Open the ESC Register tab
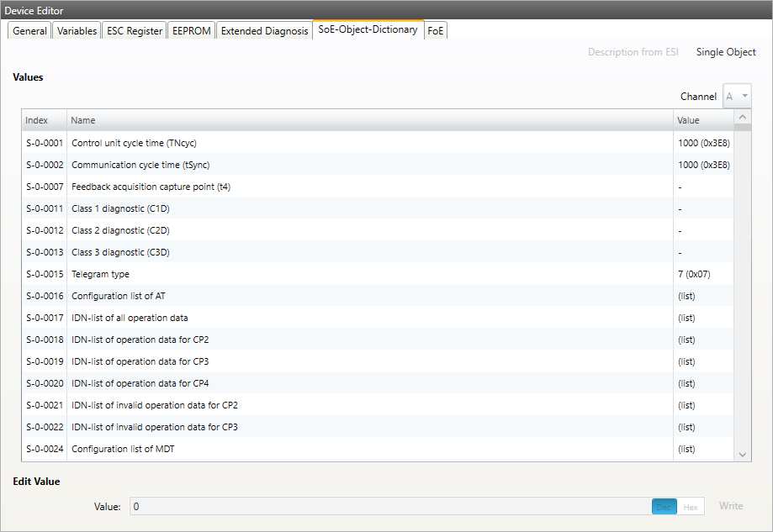773x532 pixels. (134, 31)
